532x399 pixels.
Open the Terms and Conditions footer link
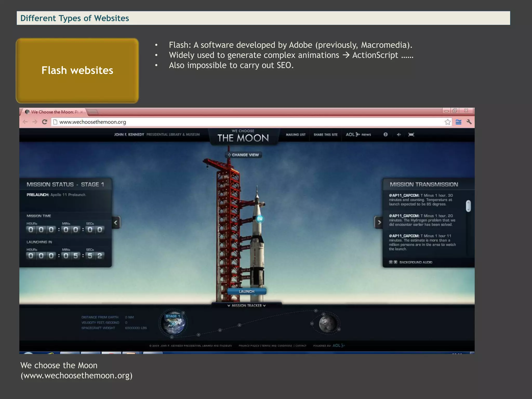pyautogui.click(x=277, y=346)
